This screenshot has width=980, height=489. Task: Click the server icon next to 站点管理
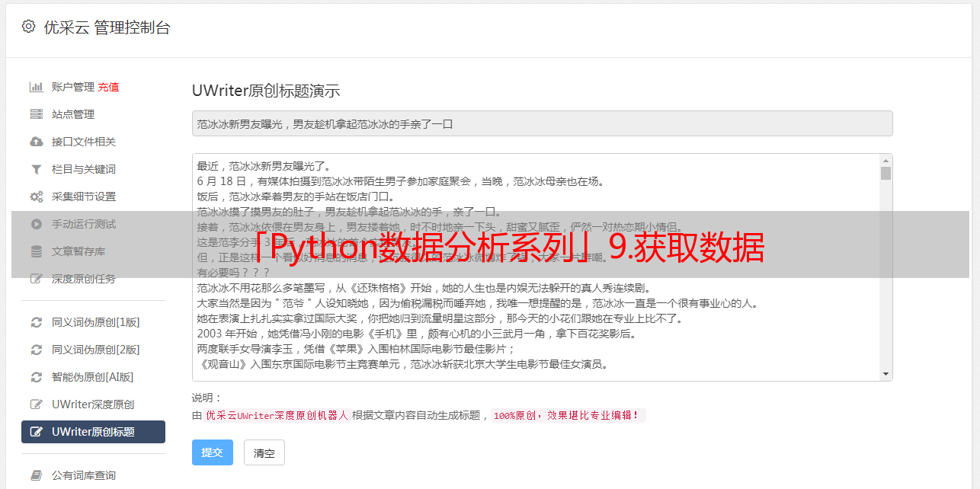[36, 114]
